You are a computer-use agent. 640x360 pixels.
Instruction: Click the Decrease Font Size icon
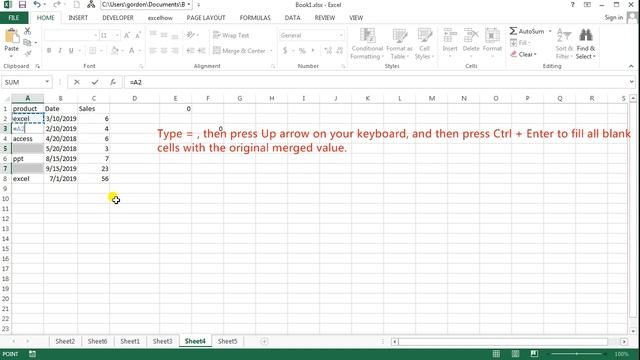(x=138, y=36)
